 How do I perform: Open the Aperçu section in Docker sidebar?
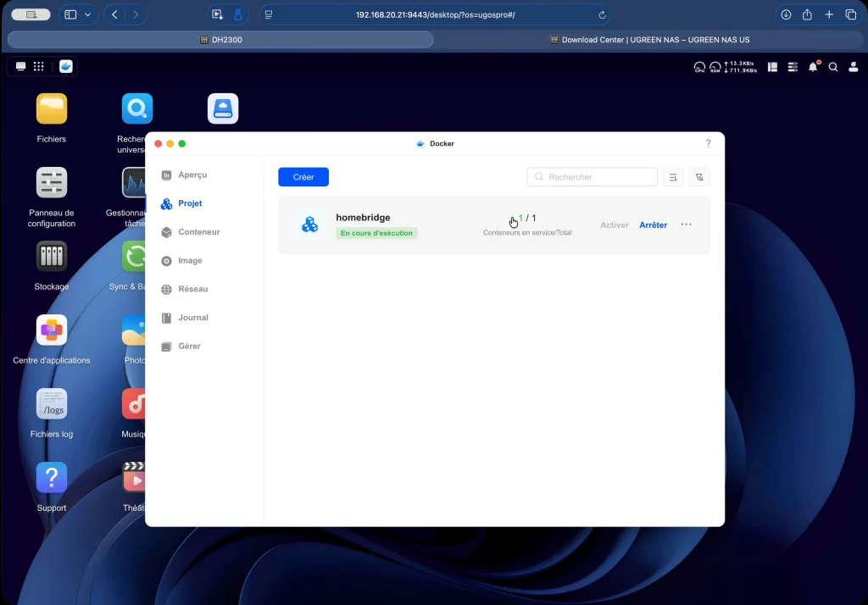tap(192, 175)
